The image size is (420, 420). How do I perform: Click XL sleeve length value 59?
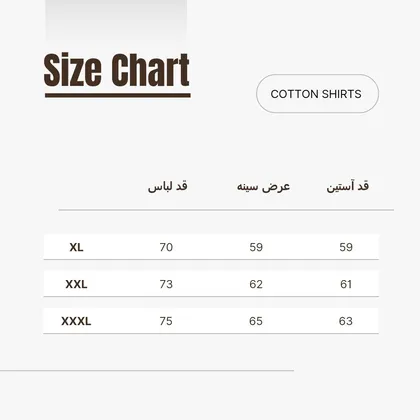(346, 247)
